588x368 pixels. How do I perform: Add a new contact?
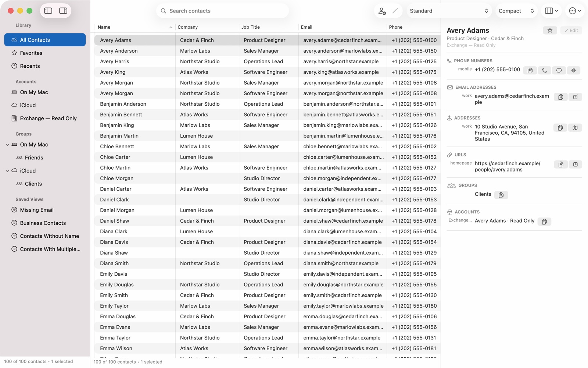pos(382,11)
